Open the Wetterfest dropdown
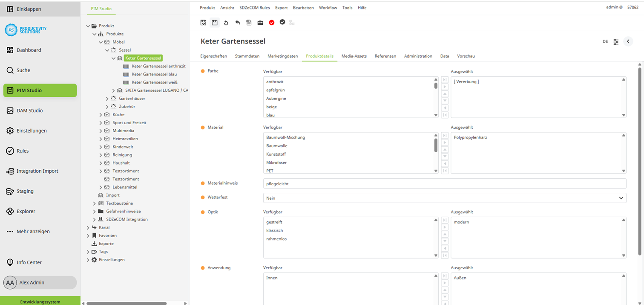This screenshot has height=305, width=644. coord(444,198)
